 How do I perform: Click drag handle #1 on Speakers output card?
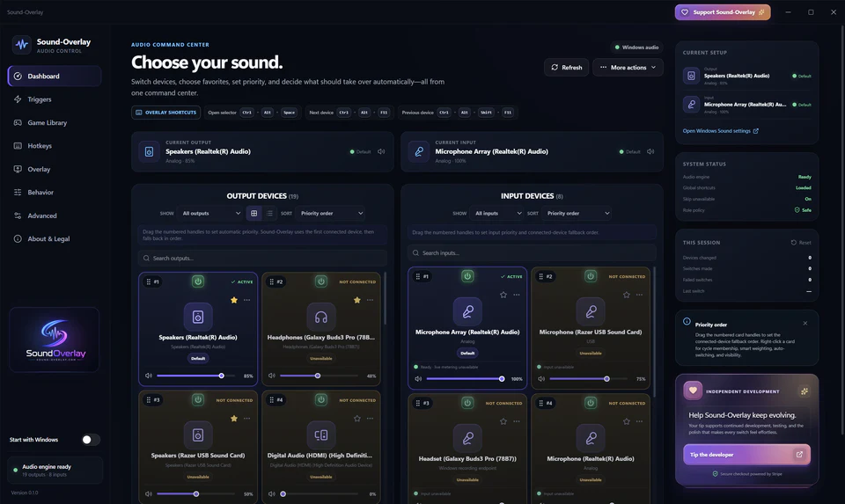pyautogui.click(x=152, y=281)
